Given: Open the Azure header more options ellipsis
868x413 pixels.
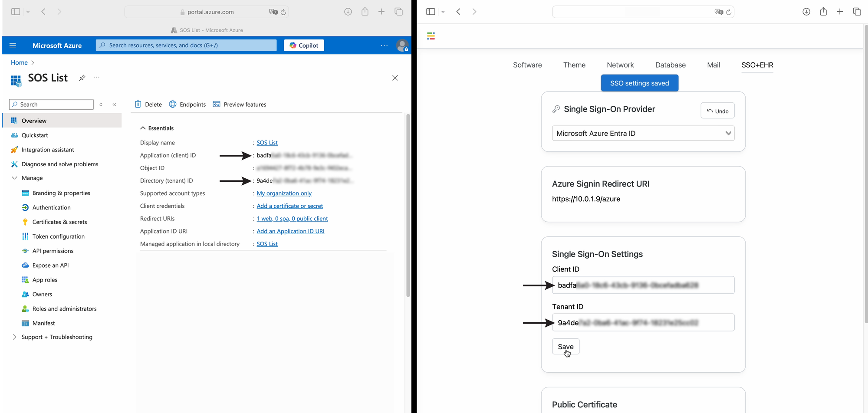Looking at the screenshot, I should coord(384,45).
